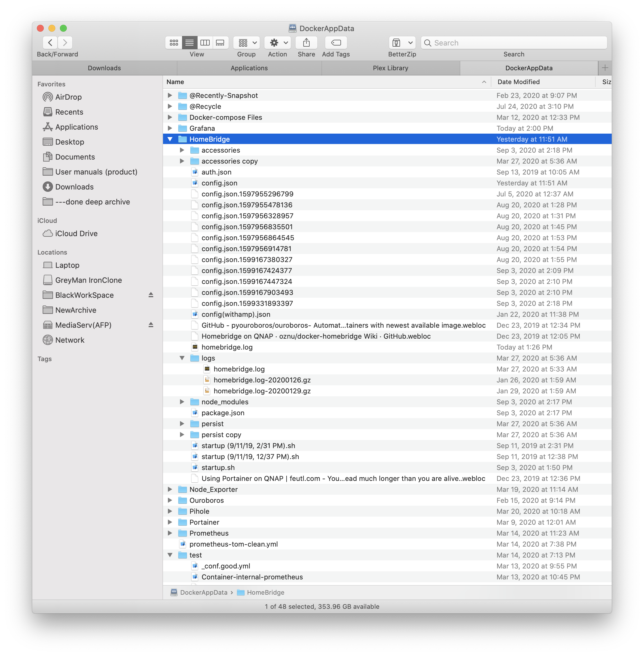Select AirDrop in the sidebar
Image resolution: width=644 pixels, height=656 pixels.
[68, 97]
